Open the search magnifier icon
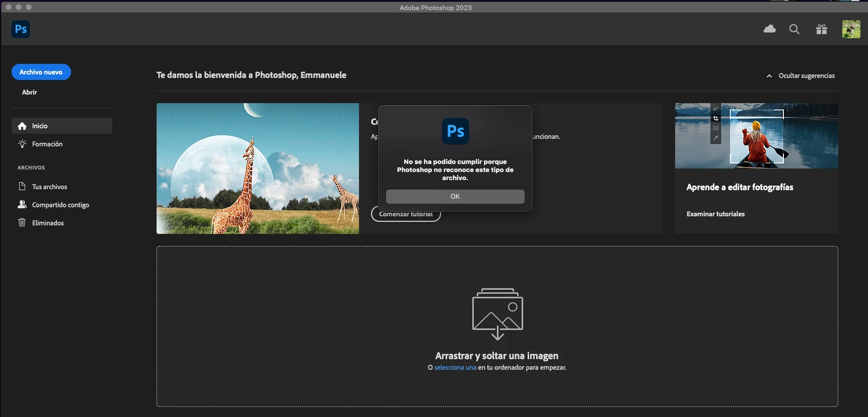868x417 pixels. [x=794, y=29]
